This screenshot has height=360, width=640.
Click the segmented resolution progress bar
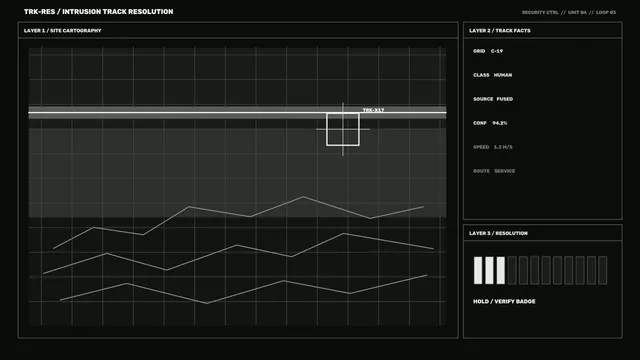pyautogui.click(x=540, y=270)
